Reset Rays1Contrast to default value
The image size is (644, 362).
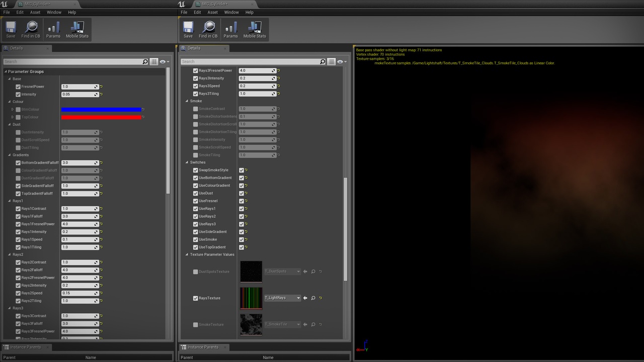pos(101,209)
